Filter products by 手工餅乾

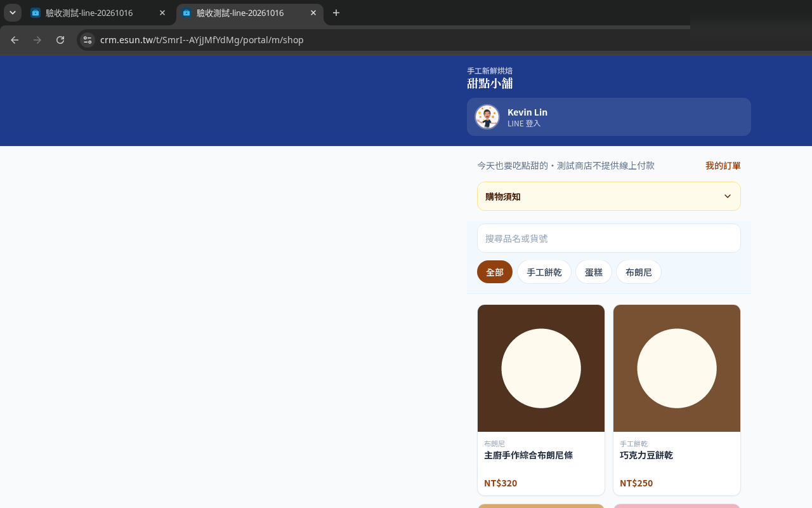544,272
